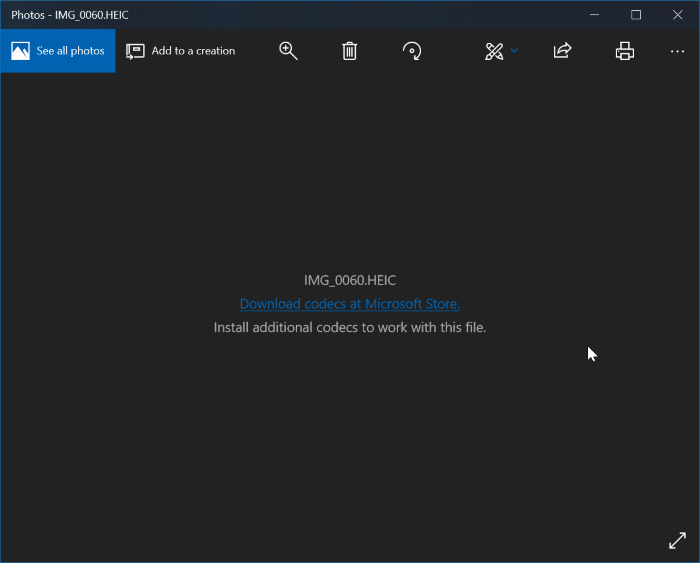Screen dimensions: 700x563
Task: Print the photo with printer icon
Action: [625, 51]
